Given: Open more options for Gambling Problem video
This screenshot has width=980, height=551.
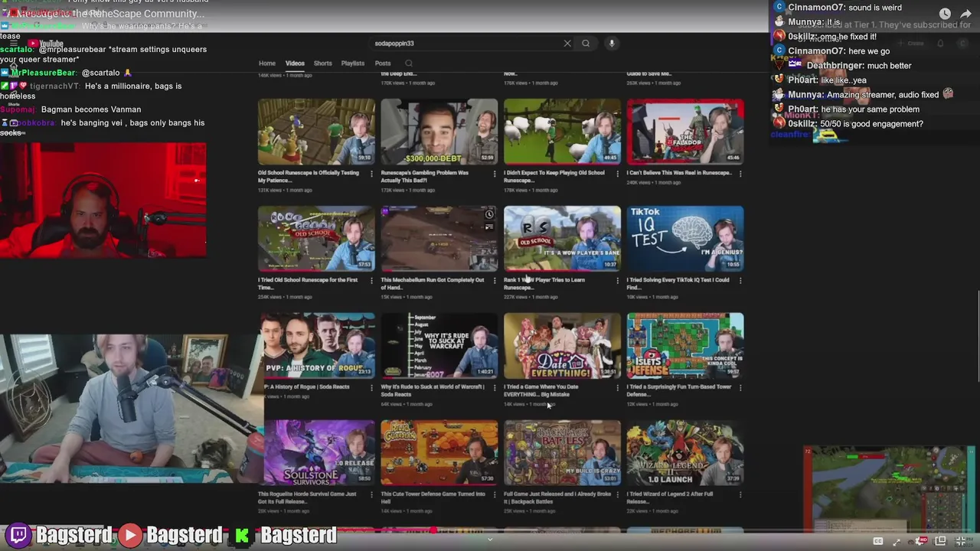Looking at the screenshot, I should 495,174.
